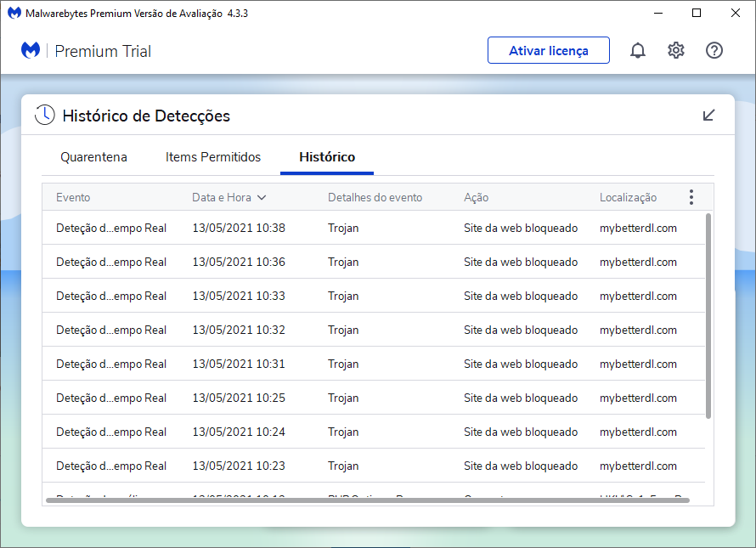Viewport: 756px width, 548px height.
Task: Select the detection row dated 13/05/2021 10:25
Action: point(373,398)
